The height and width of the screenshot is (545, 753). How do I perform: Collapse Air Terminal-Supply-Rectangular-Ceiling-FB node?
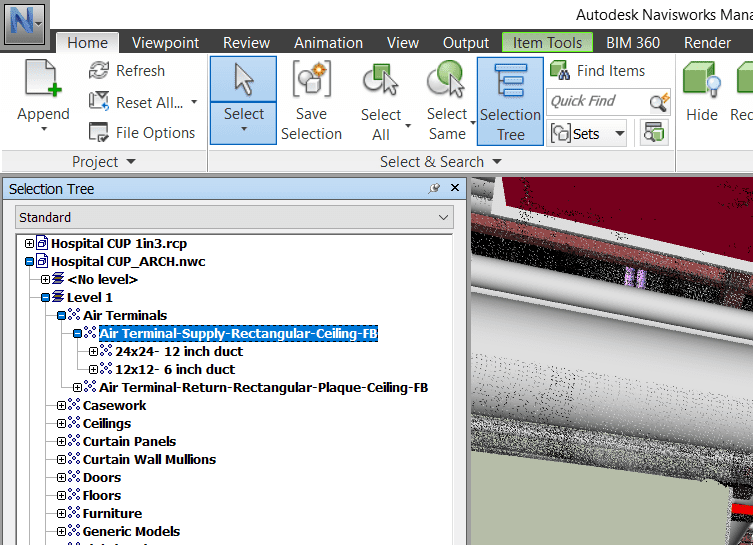pyautogui.click(x=77, y=333)
